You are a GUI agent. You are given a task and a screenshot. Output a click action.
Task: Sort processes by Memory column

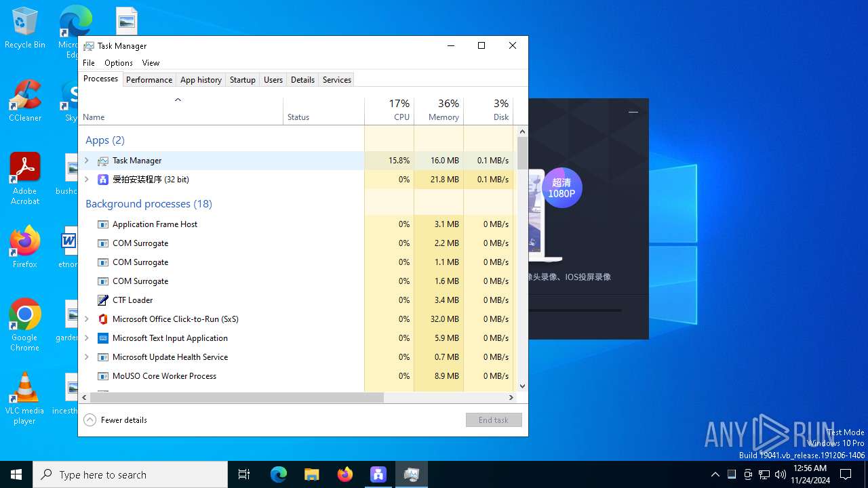point(439,111)
